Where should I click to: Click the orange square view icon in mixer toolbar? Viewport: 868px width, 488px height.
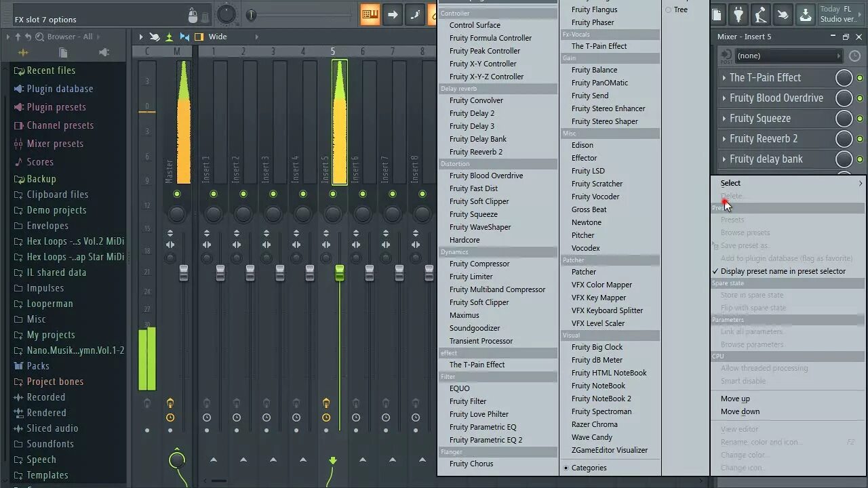pos(199,37)
